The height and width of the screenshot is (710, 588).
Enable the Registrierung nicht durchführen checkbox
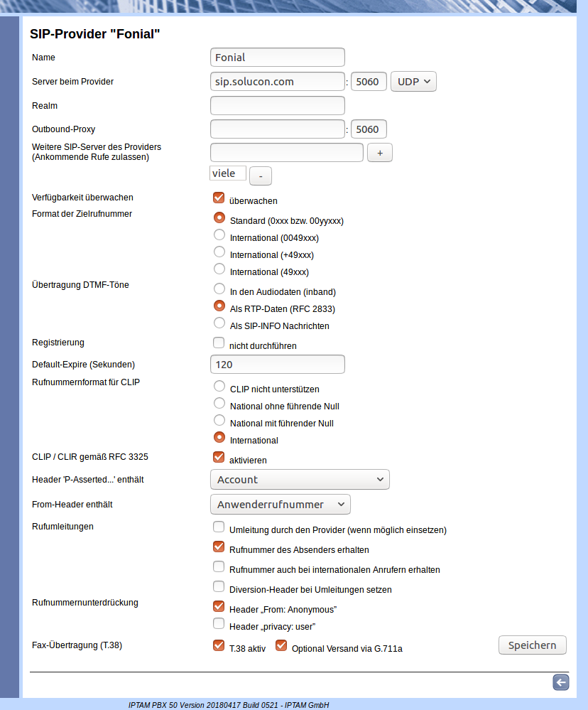(x=219, y=343)
